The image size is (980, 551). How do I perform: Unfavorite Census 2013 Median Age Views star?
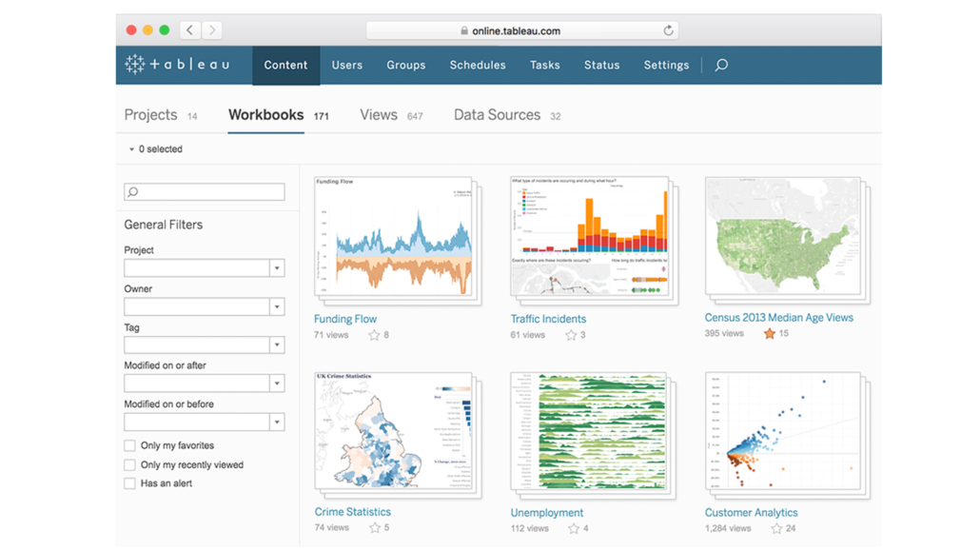770,334
